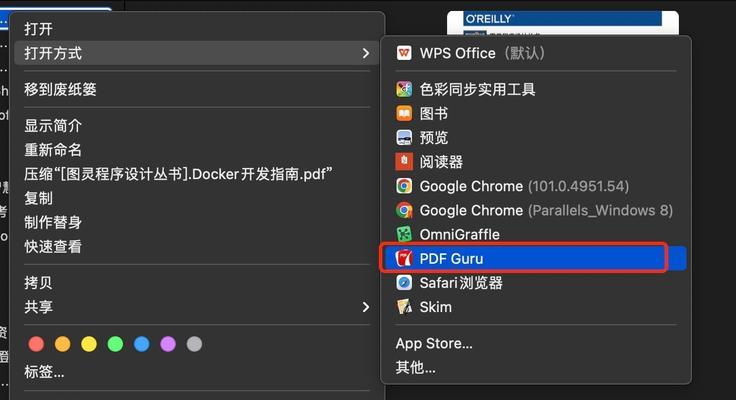
Task: Apply the gray tag color
Action: [194, 344]
